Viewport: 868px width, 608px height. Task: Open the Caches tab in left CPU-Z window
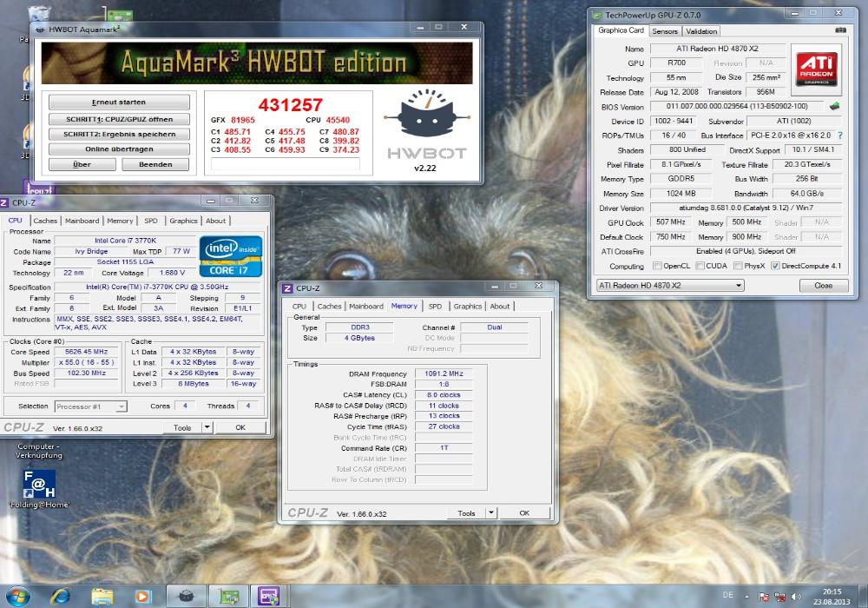45,221
